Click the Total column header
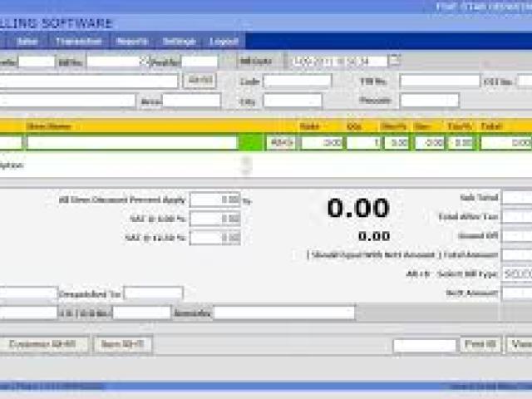This screenshot has width=532, height=399. point(491,126)
